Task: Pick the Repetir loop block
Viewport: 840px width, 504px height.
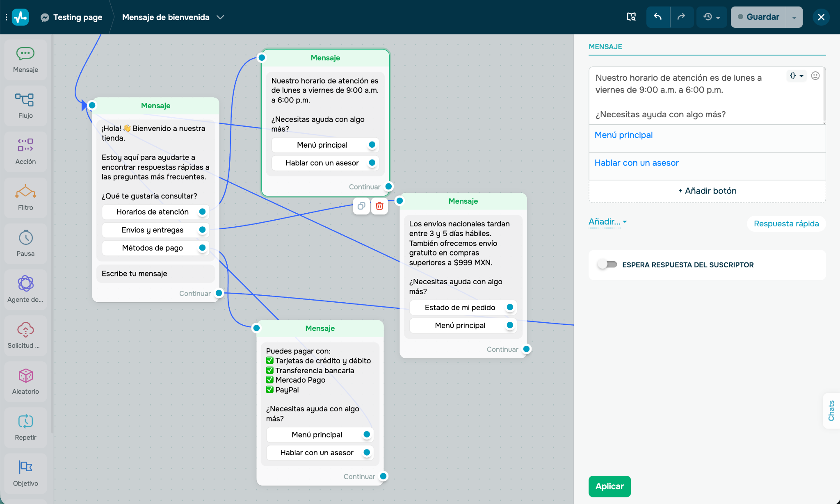Action: coord(25,427)
